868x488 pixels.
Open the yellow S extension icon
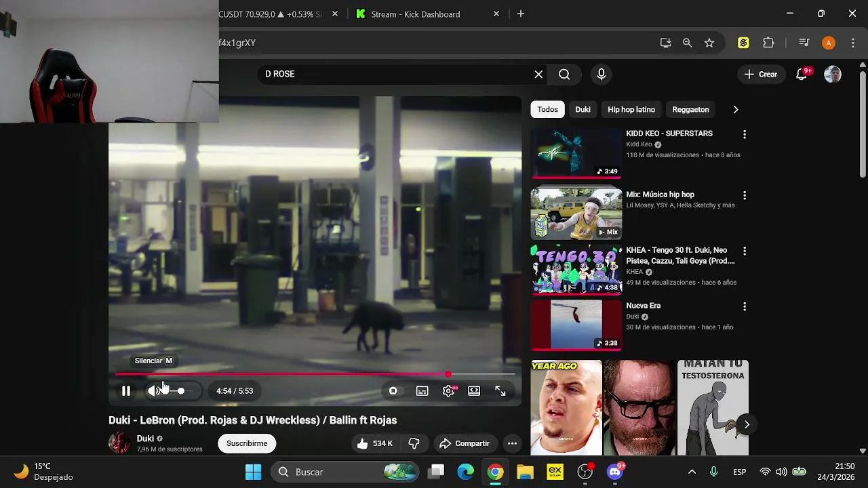click(x=743, y=43)
